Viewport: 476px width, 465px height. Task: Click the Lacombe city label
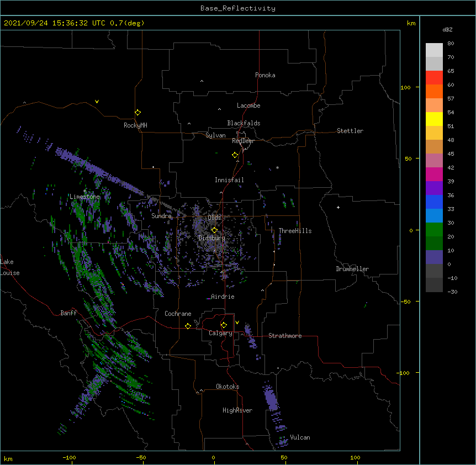pyautogui.click(x=248, y=105)
